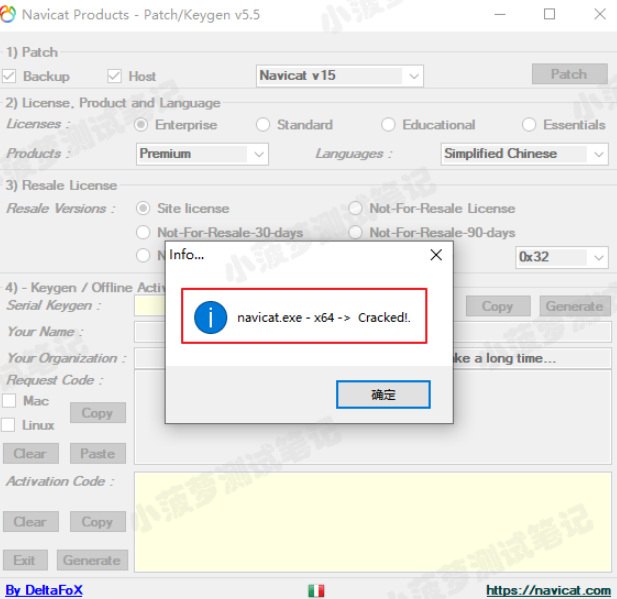Choose Not-For-Resale License option

[x=355, y=208]
